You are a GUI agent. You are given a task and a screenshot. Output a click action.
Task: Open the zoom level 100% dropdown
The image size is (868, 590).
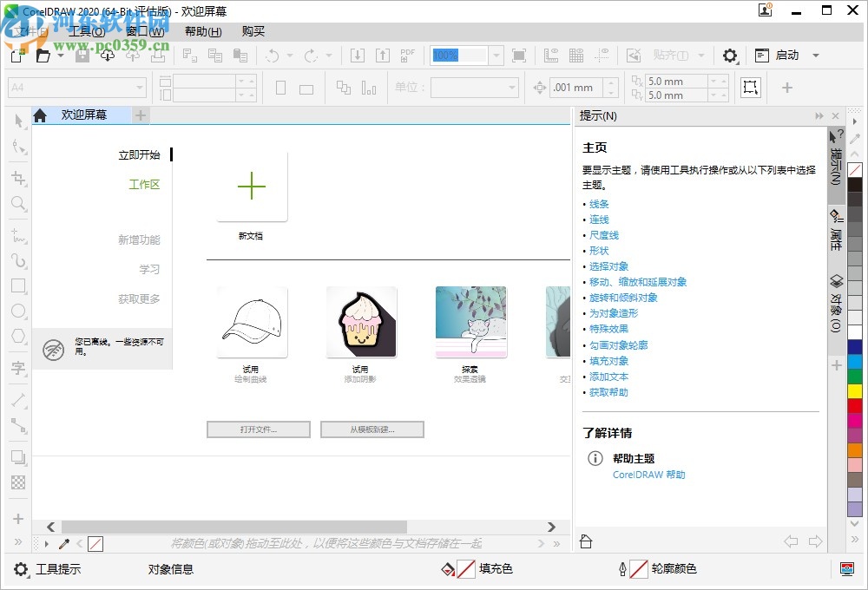coord(495,55)
